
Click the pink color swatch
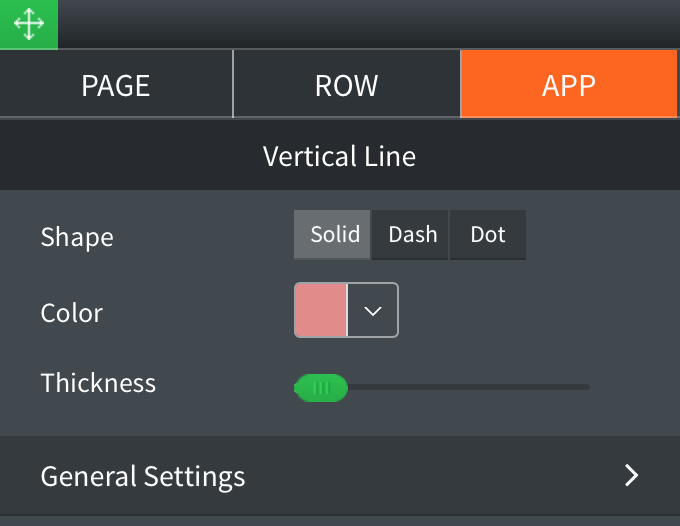pos(321,310)
